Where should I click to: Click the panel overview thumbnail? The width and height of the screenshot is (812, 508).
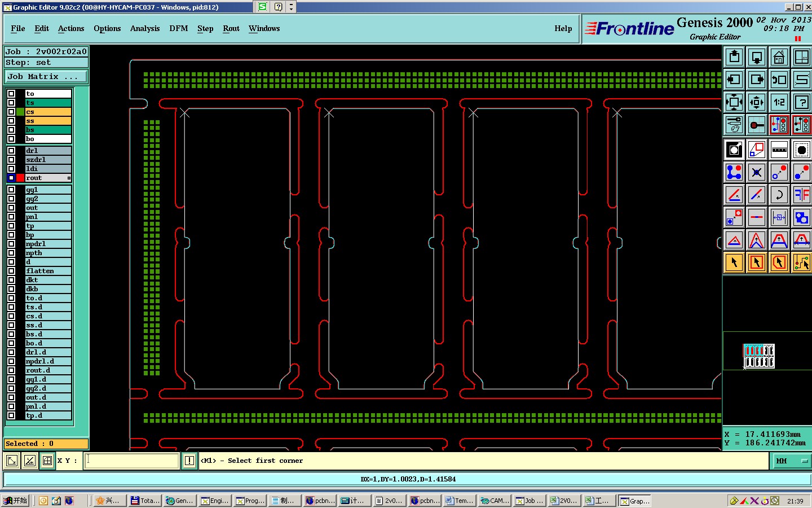coord(759,356)
